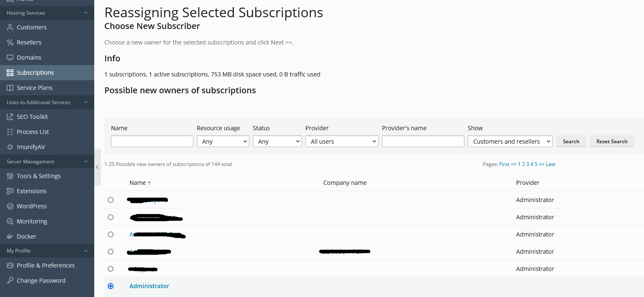Image resolution: width=644 pixels, height=297 pixels.
Task: Open WordPress via its logo icon
Action: point(10,206)
